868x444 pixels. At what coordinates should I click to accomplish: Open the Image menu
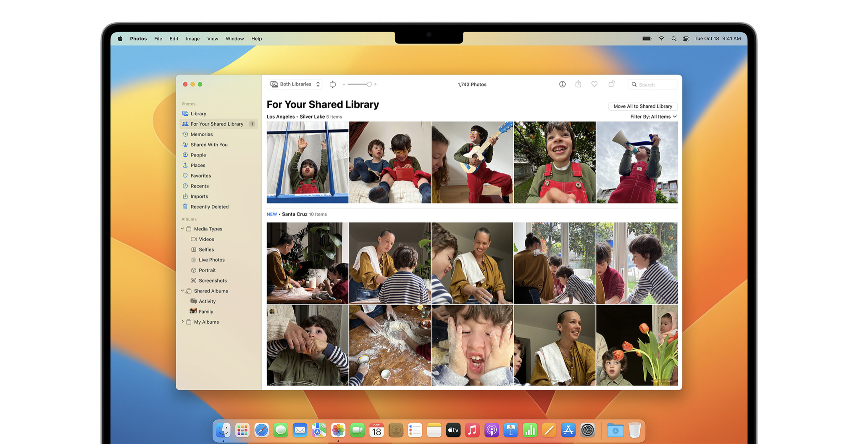click(193, 39)
